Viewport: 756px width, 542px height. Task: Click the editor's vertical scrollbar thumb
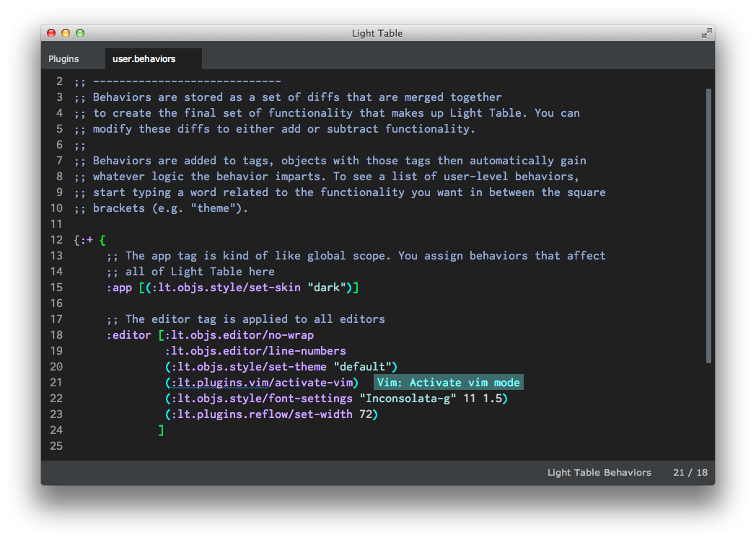(708, 225)
